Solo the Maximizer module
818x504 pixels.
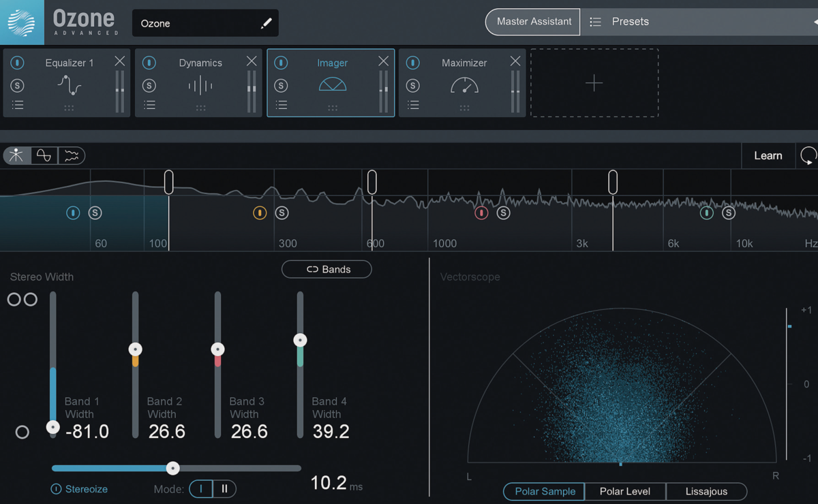click(x=413, y=85)
